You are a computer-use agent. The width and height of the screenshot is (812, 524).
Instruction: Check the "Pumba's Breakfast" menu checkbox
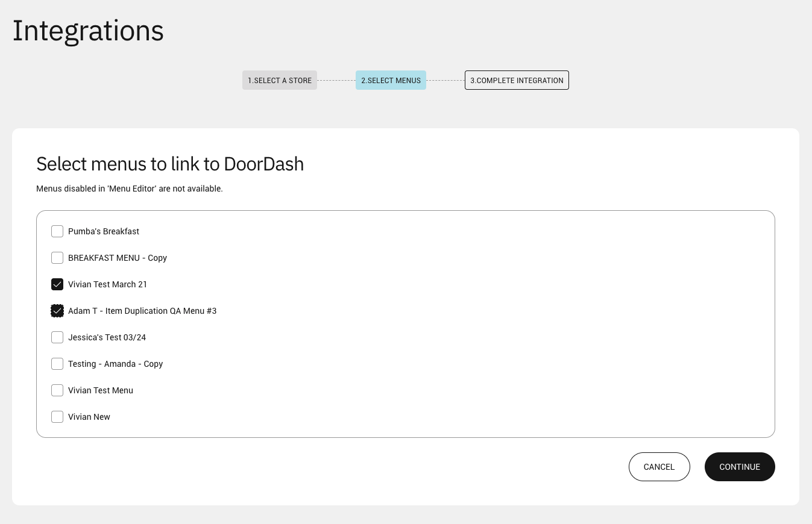57,231
